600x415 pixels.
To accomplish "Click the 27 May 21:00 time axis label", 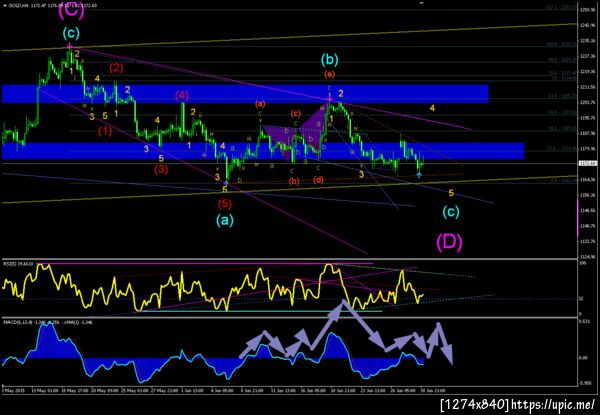I will click(x=164, y=391).
